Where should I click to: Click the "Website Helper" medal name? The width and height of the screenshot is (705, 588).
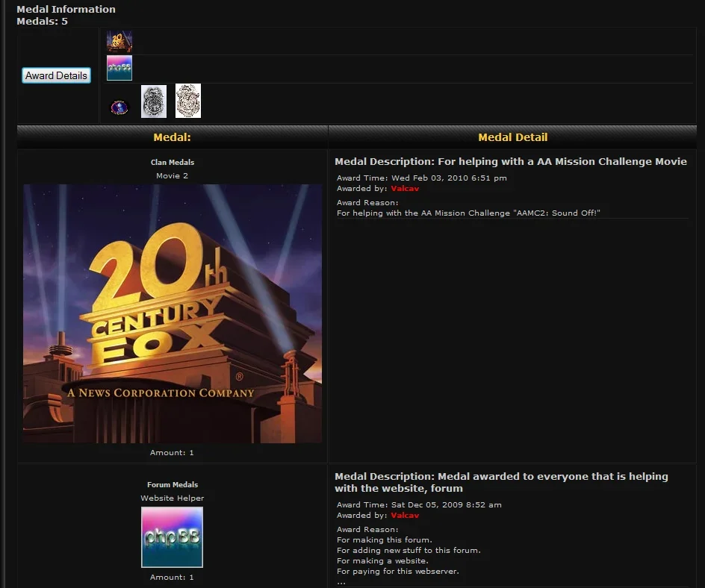coord(173,498)
